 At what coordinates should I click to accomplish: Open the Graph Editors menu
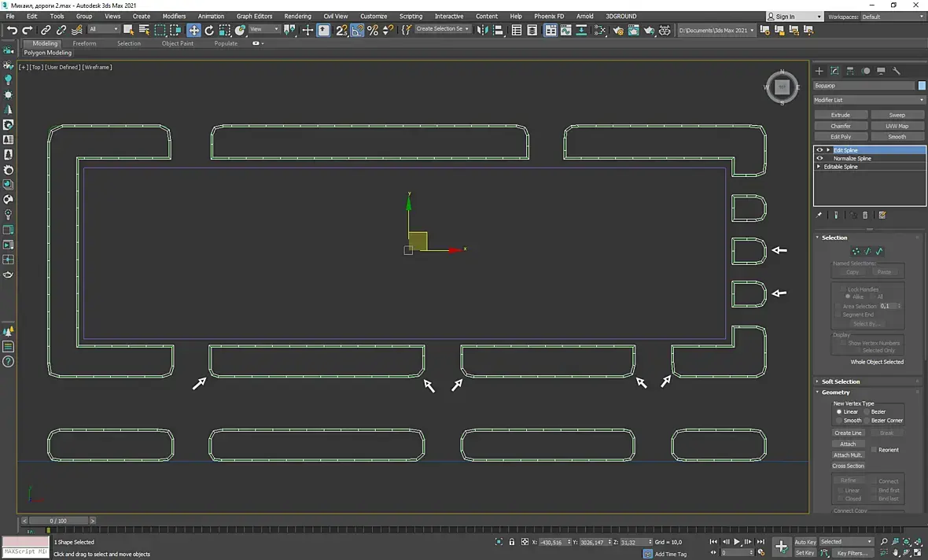pos(254,16)
